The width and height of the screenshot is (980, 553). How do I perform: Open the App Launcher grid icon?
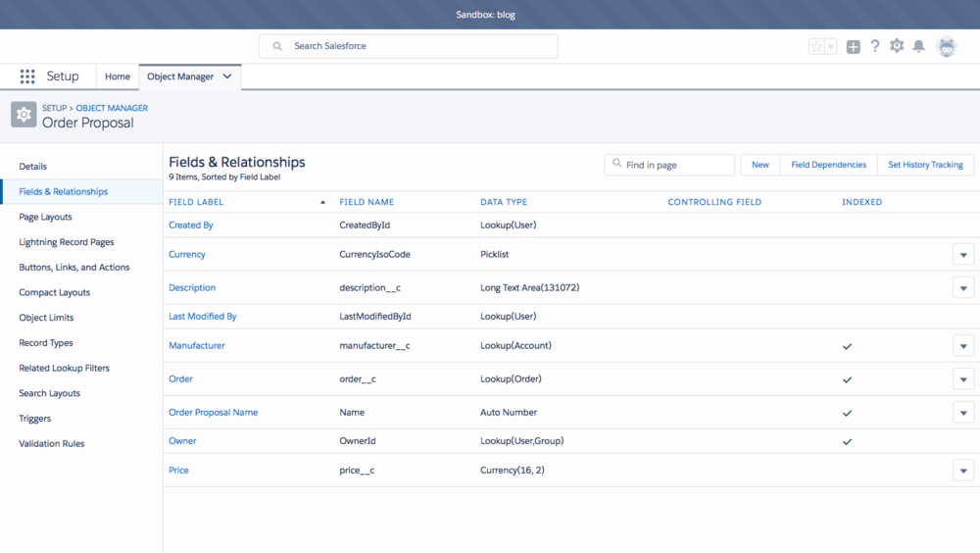click(x=27, y=76)
